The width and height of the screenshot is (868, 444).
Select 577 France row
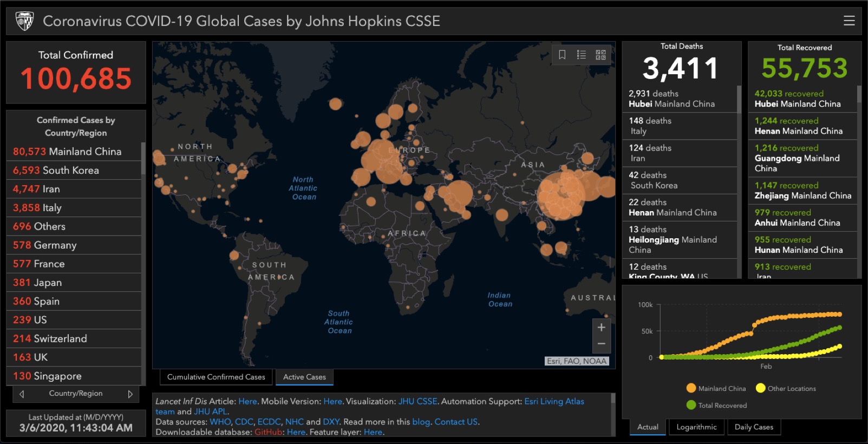(74, 264)
